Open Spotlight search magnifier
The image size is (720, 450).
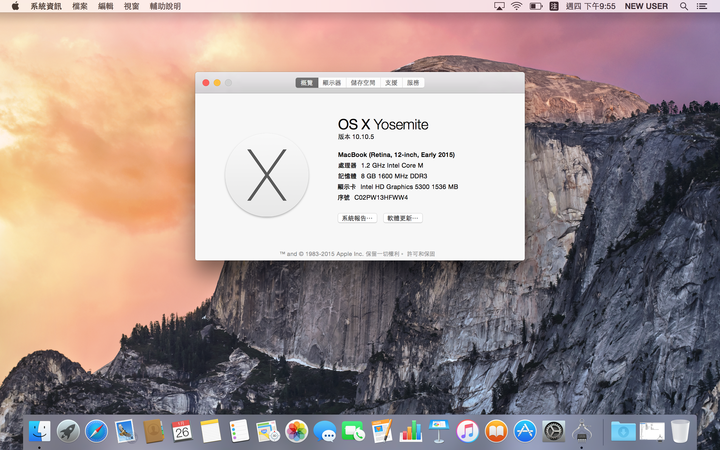point(684,6)
